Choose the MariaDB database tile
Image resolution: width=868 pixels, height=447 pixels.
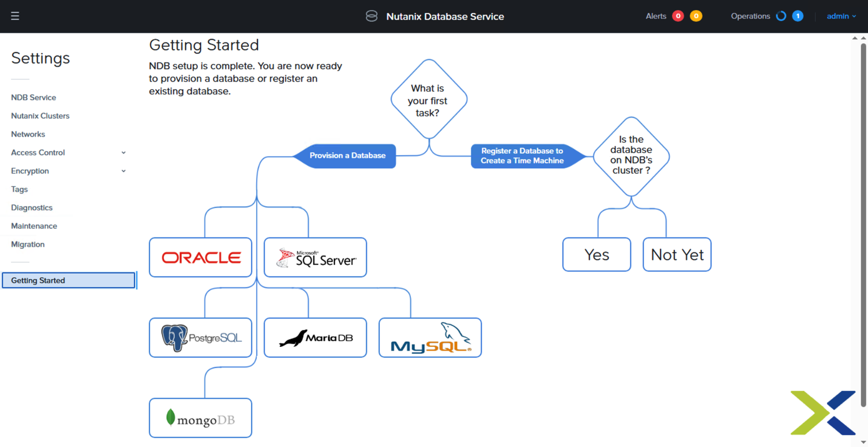coord(315,338)
